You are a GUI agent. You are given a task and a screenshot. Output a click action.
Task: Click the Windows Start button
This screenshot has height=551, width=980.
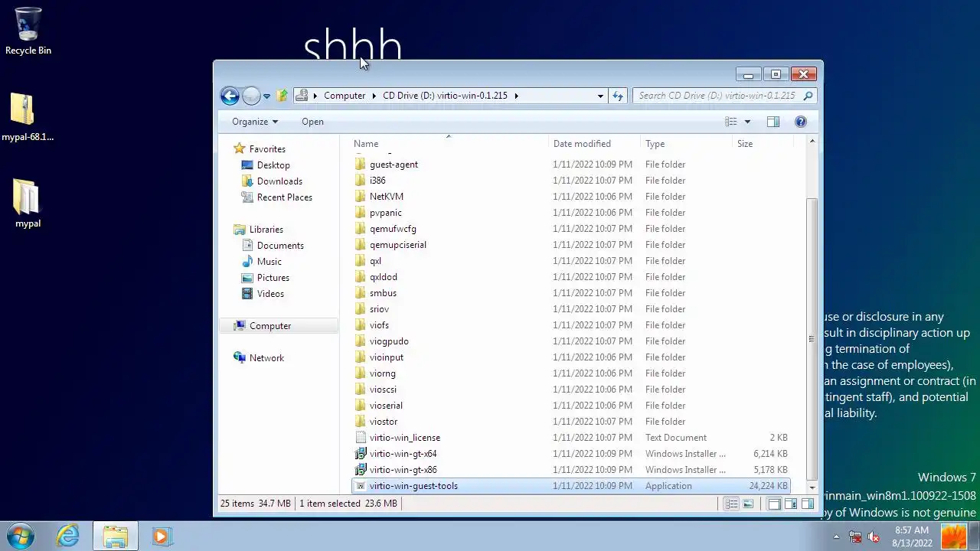(21, 536)
